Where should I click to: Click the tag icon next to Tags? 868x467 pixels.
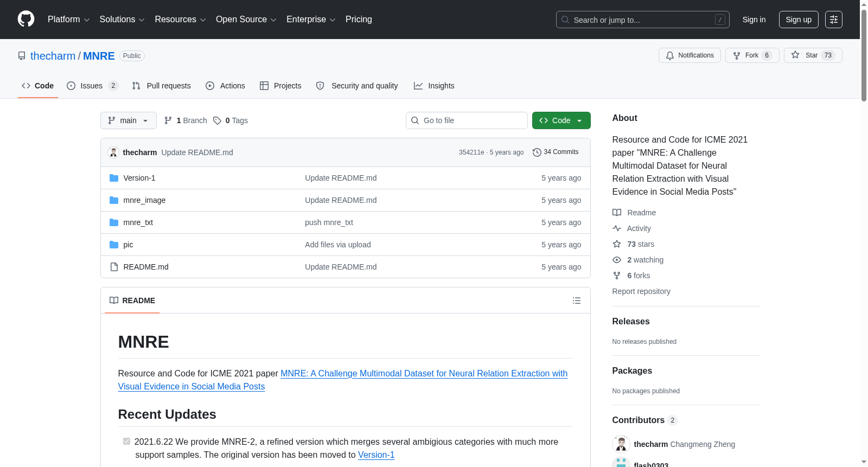pos(217,120)
